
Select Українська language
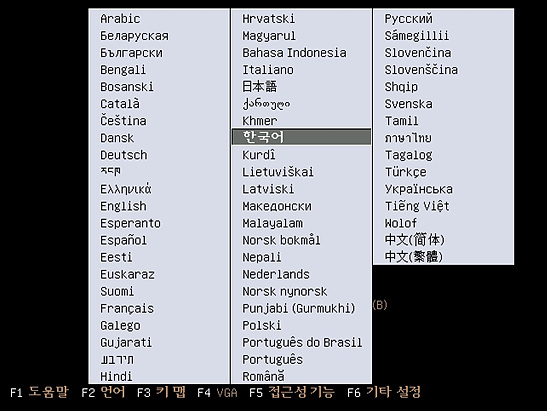419,189
